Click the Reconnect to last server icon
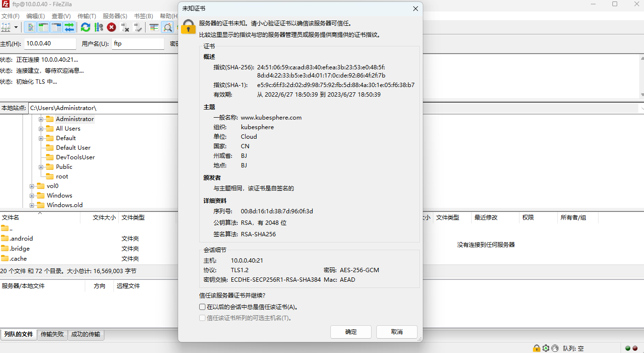This screenshot has width=644, height=353. click(x=138, y=27)
